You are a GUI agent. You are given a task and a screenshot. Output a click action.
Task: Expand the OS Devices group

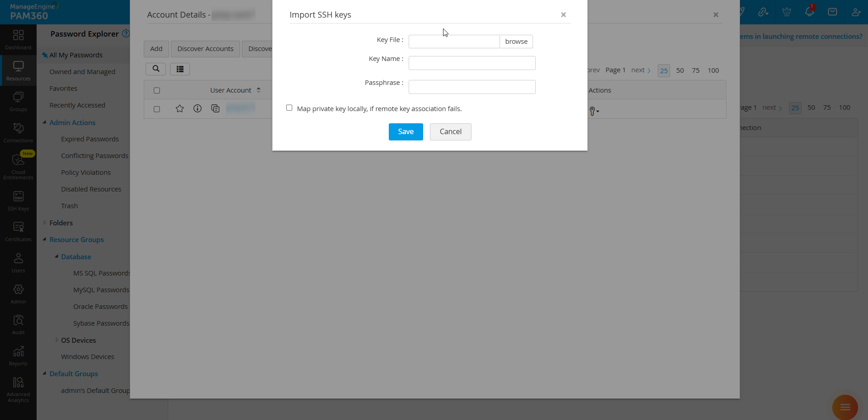coord(57,340)
